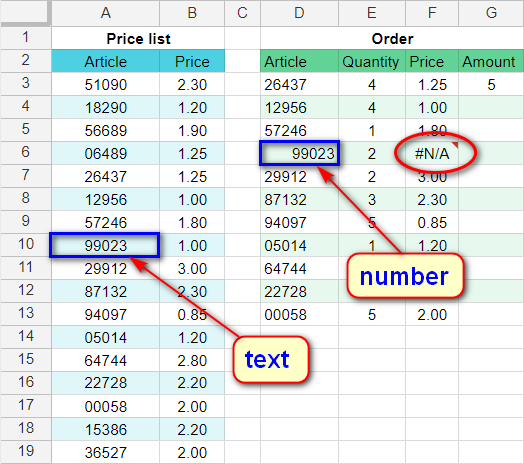524x464 pixels.
Task: Select the green 'Price' header cell
Action: pyautogui.click(x=432, y=61)
